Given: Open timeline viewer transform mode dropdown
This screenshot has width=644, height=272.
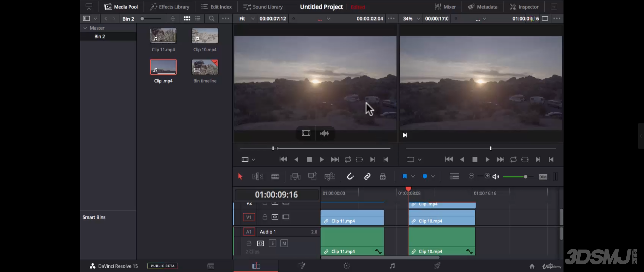Looking at the screenshot, I should pos(420,160).
